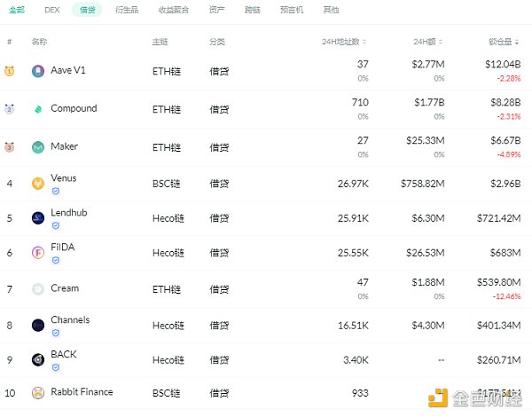Click the FilDA logo icon
Screen dimensions: 532x417
pos(38,253)
